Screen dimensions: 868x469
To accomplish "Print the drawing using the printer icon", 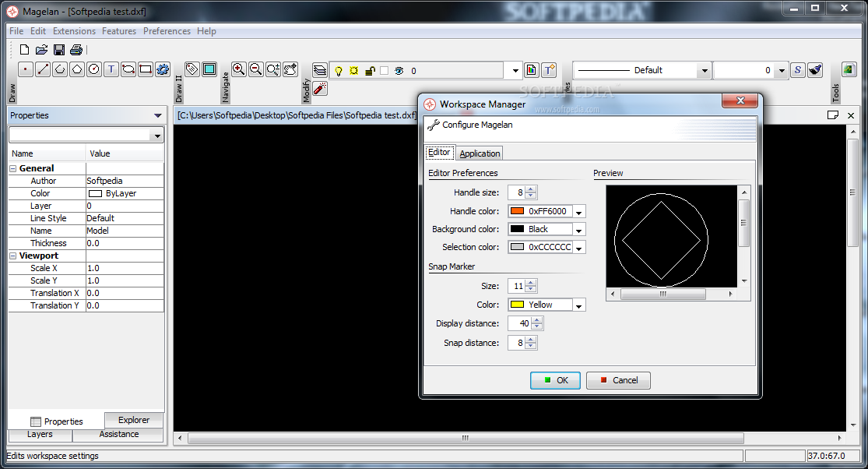I will coord(76,50).
